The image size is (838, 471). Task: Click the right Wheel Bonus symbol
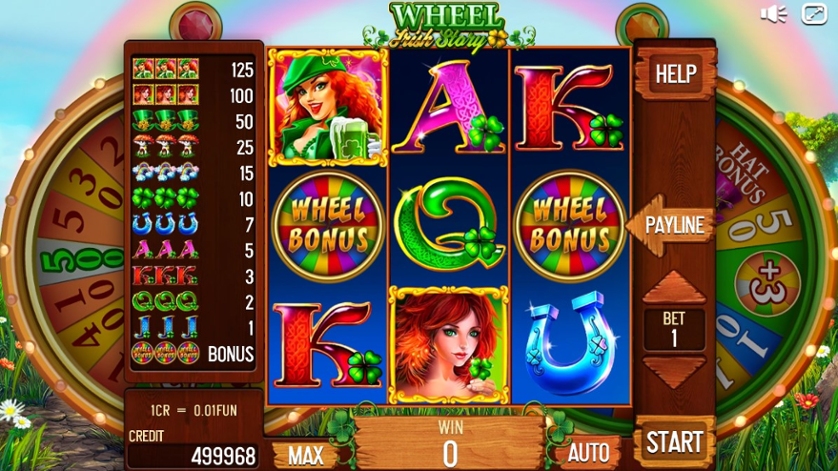pyautogui.click(x=570, y=226)
